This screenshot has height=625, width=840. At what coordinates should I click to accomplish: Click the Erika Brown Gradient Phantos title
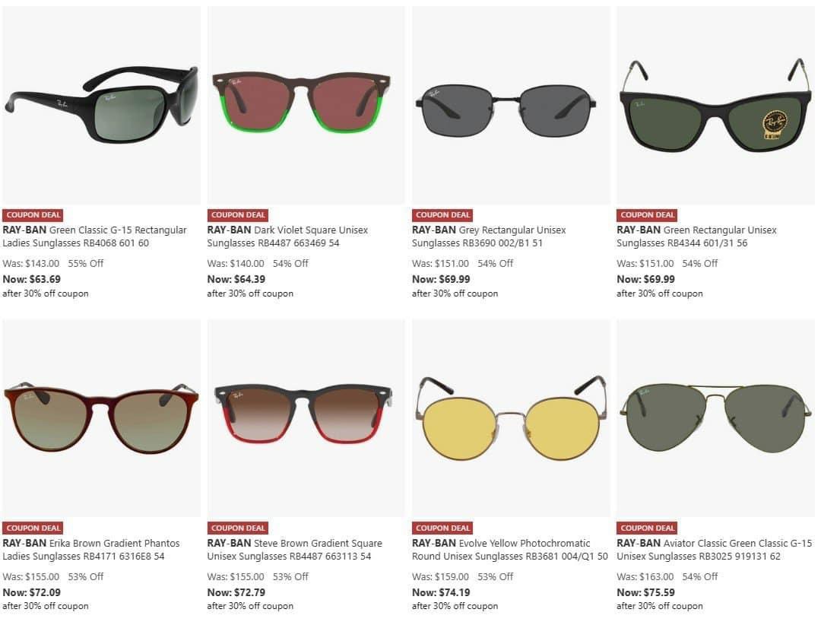point(91,550)
